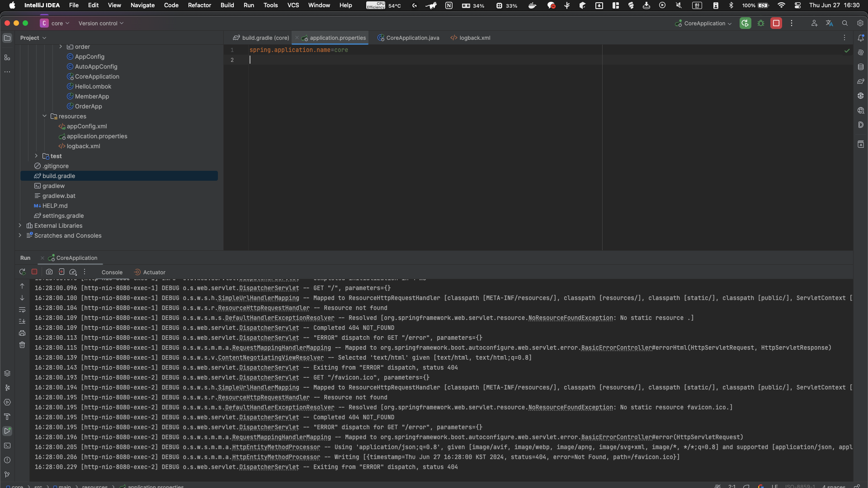Expand the test folder
The height and width of the screenshot is (488, 868).
pyautogui.click(x=36, y=156)
